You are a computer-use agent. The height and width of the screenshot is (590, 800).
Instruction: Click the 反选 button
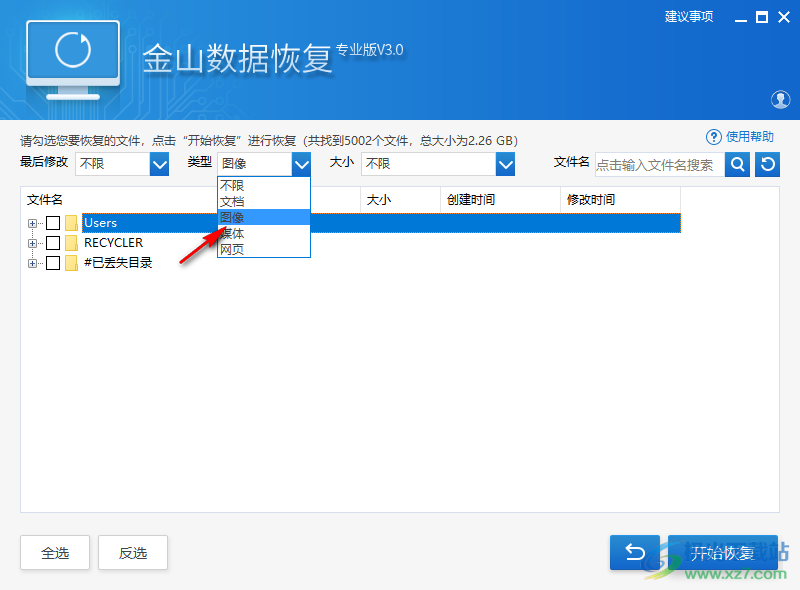[133, 552]
